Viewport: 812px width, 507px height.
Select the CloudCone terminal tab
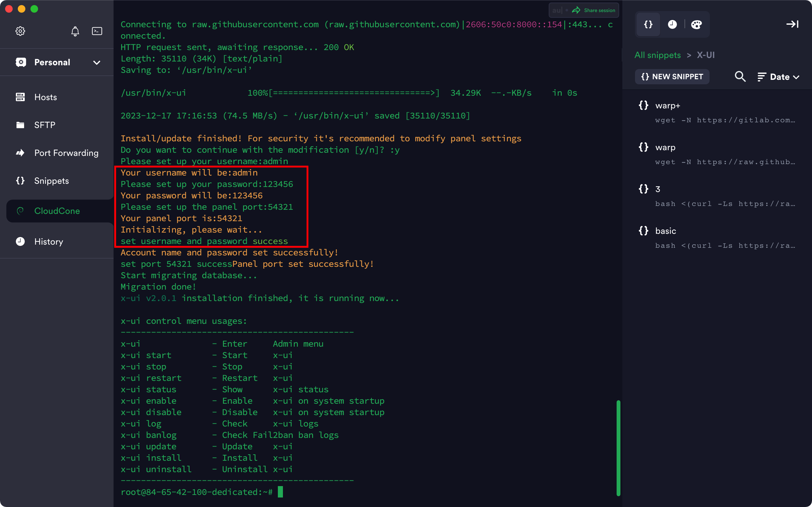pos(57,211)
